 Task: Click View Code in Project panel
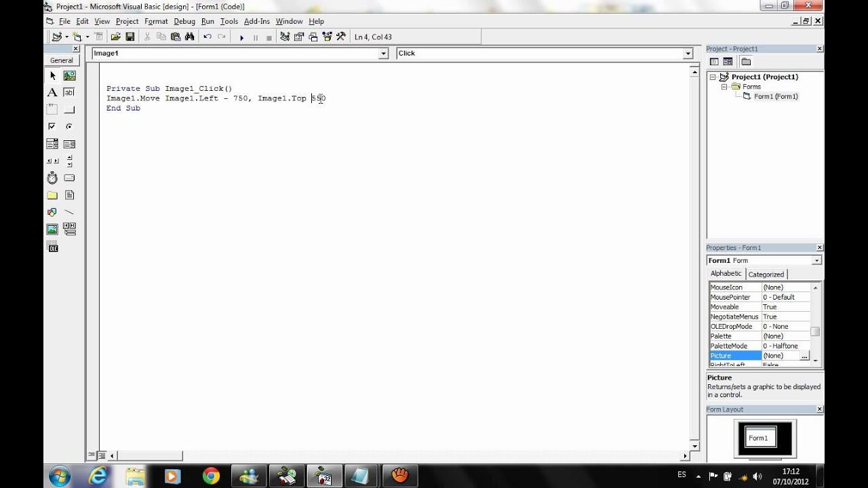[x=714, y=62]
